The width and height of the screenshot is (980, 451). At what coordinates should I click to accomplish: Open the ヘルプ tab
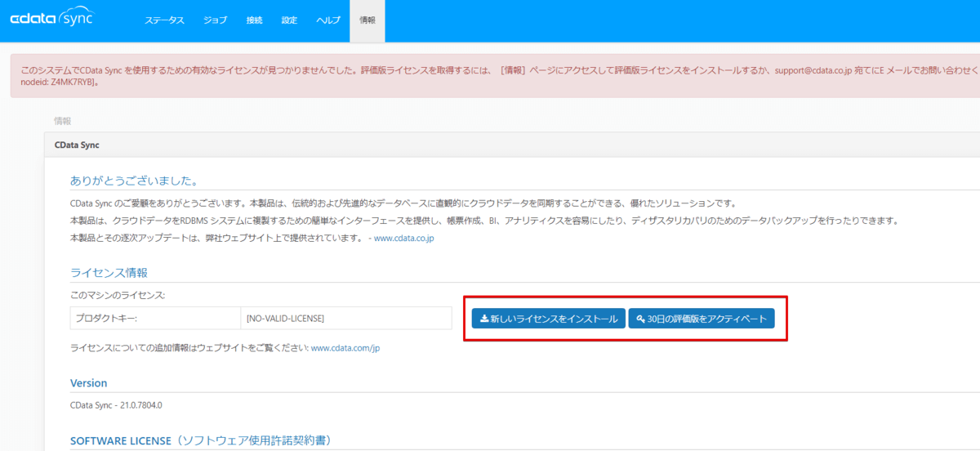(327, 20)
